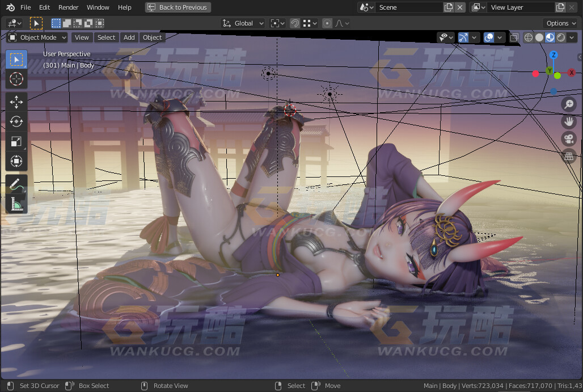Expand the Options dropdown
This screenshot has height=392, width=583.
(561, 23)
